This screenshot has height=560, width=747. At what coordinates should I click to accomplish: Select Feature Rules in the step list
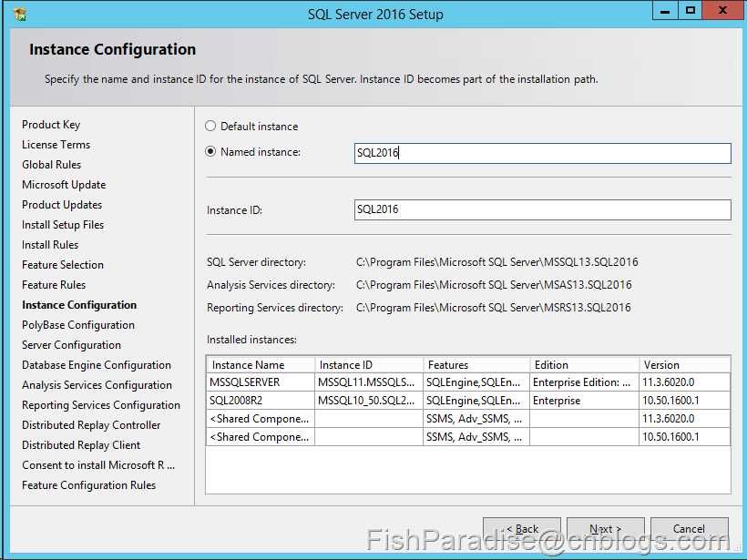(x=54, y=284)
